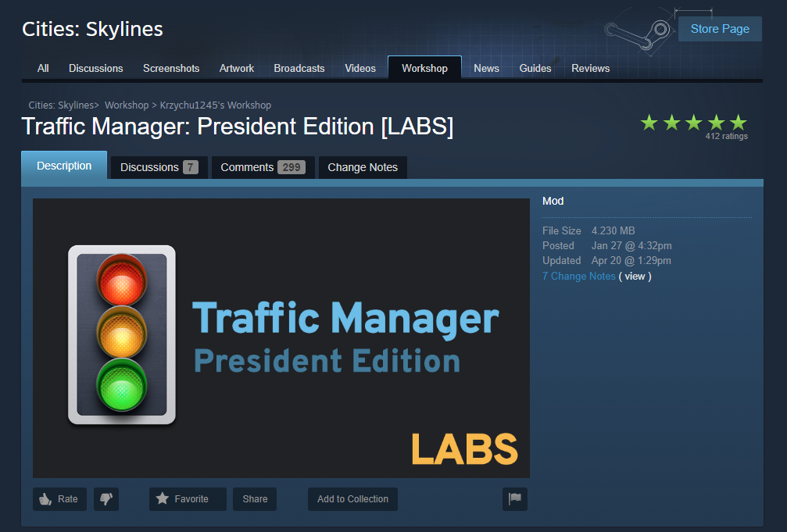Click the five-star rating display
Image resolution: width=787 pixels, height=532 pixels.
click(x=694, y=123)
